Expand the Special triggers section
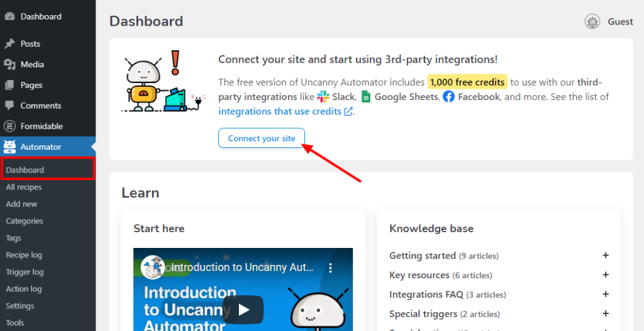 606,313
